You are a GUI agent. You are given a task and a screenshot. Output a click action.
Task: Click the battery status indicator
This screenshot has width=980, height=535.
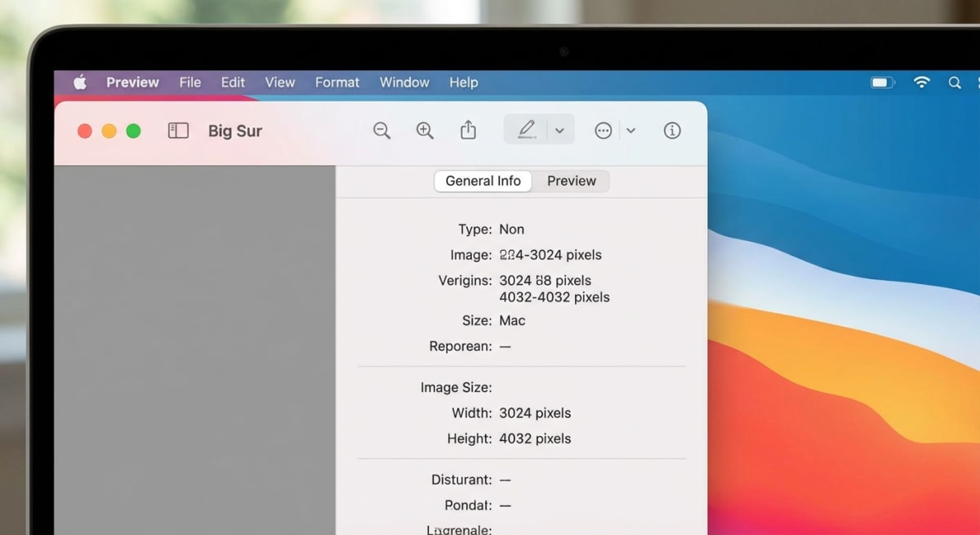(x=881, y=82)
